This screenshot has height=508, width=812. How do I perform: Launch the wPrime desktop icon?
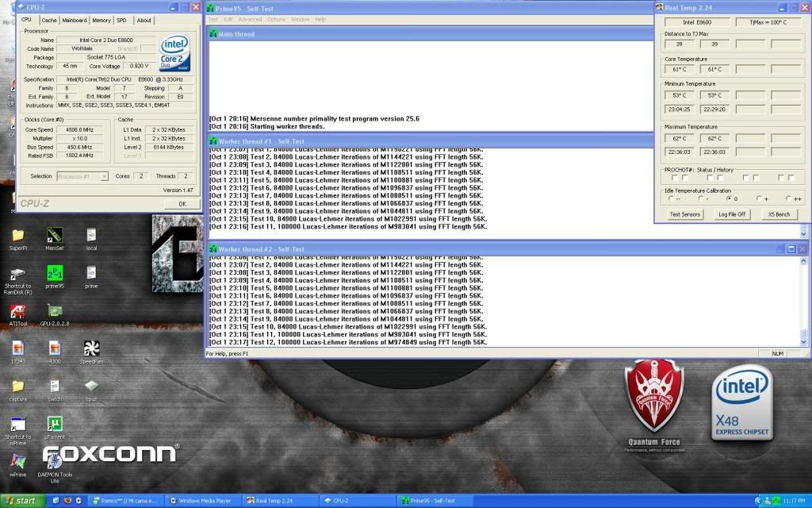(17, 461)
